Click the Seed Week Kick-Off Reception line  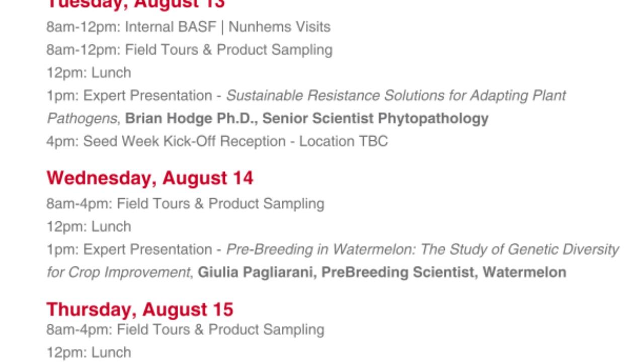[x=217, y=141]
